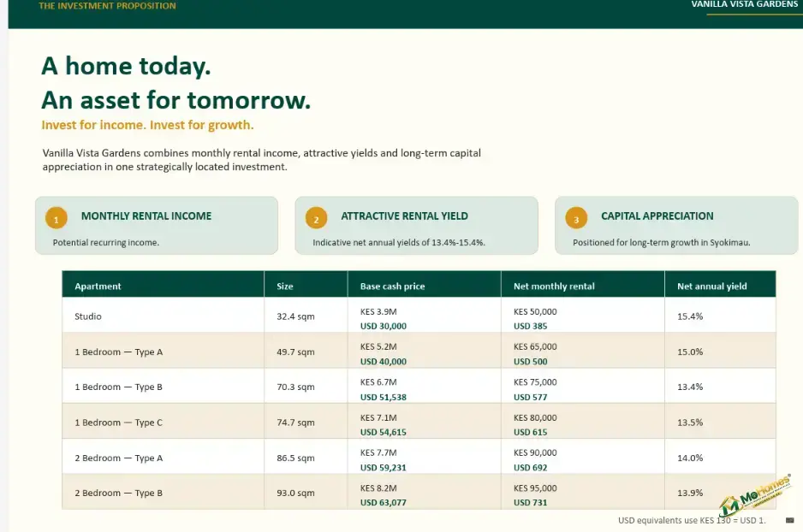
Task: Click the 'USD 51,538' price value
Action: [x=383, y=397]
